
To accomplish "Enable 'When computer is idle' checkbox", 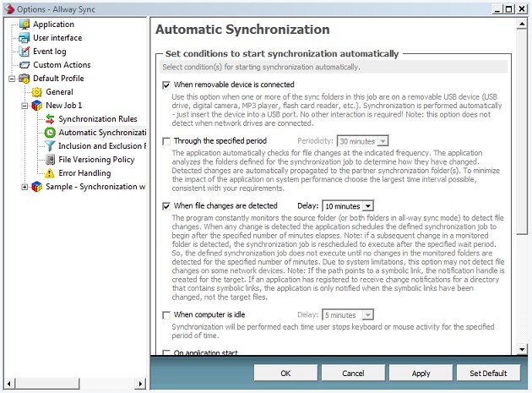I will [166, 315].
